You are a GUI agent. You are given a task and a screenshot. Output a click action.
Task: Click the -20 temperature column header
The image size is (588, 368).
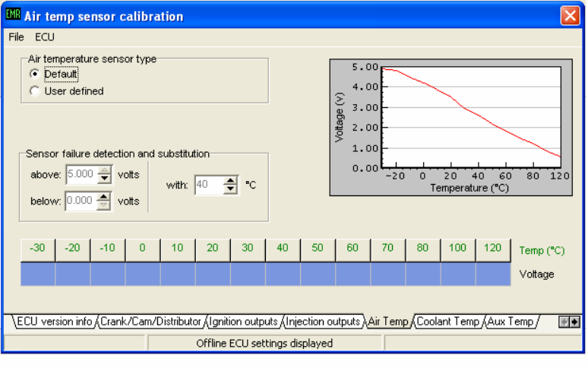click(72, 249)
